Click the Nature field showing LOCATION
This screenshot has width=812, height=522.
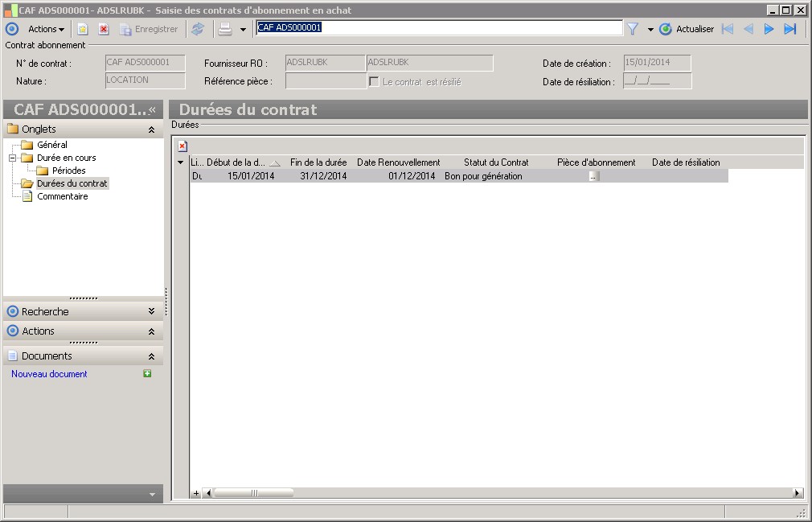coord(145,80)
